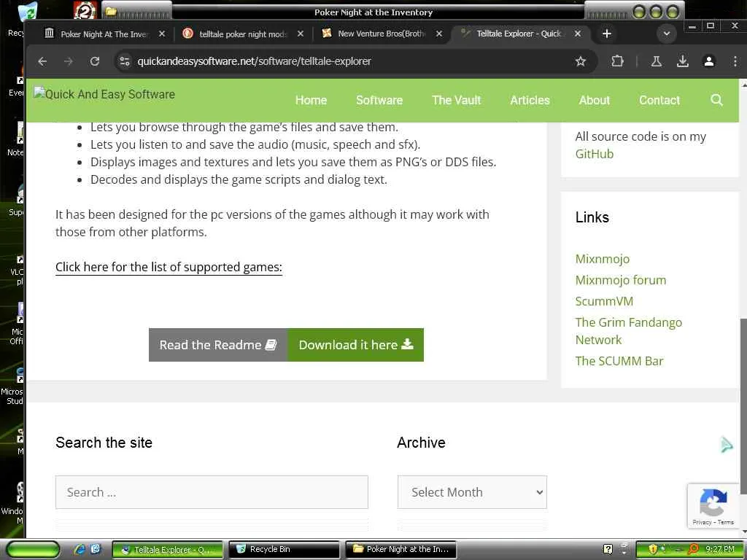This screenshot has height=560, width=747.
Task: Go back using the browser back arrow
Action: tap(42, 61)
